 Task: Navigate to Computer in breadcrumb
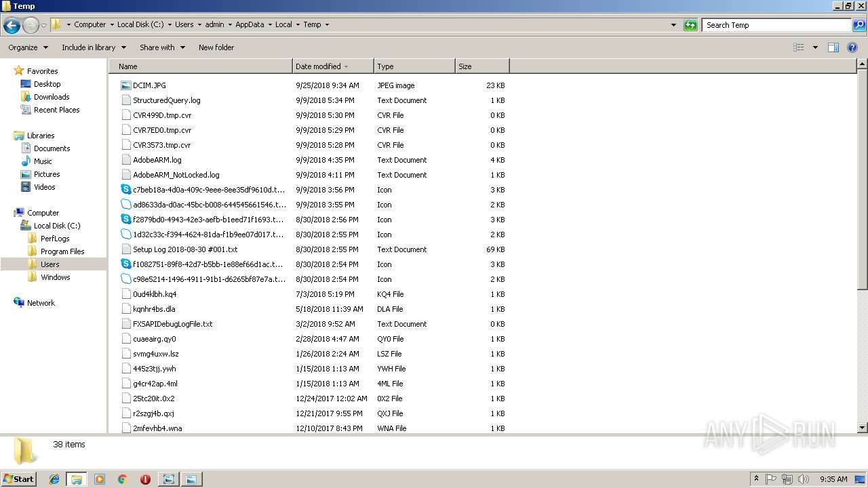[90, 24]
